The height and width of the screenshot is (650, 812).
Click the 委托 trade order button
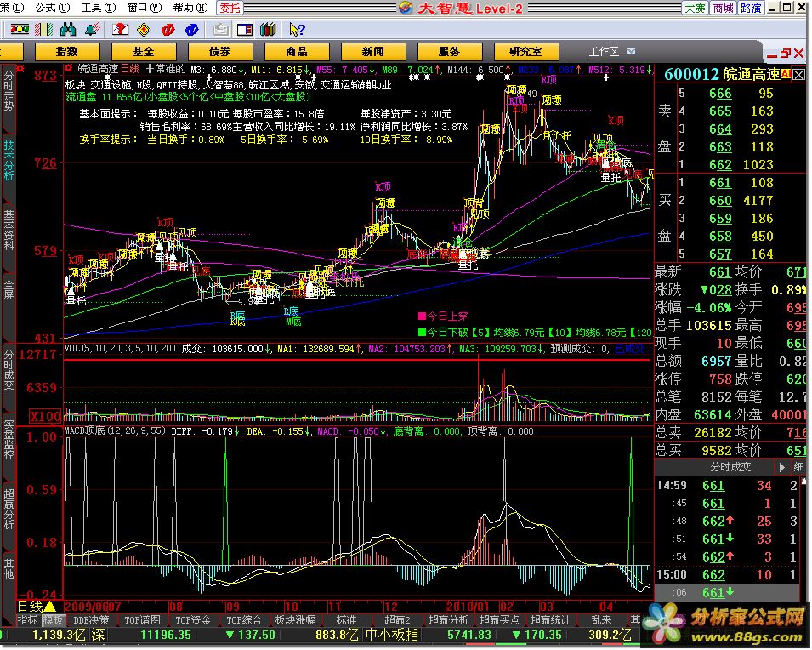pyautogui.click(x=230, y=8)
